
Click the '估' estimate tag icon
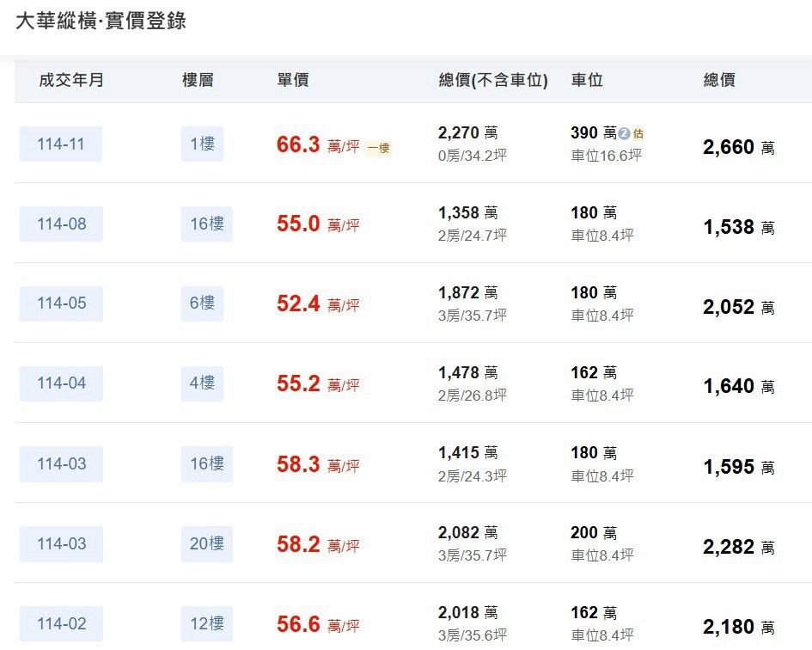point(638,133)
